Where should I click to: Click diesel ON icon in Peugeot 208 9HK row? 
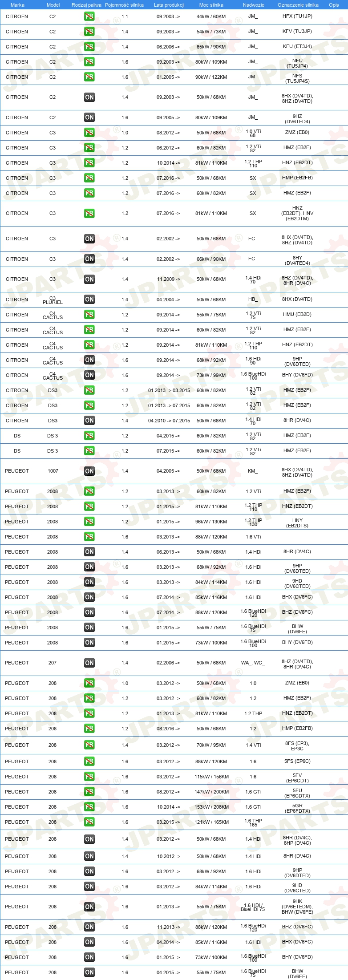pos(89,907)
